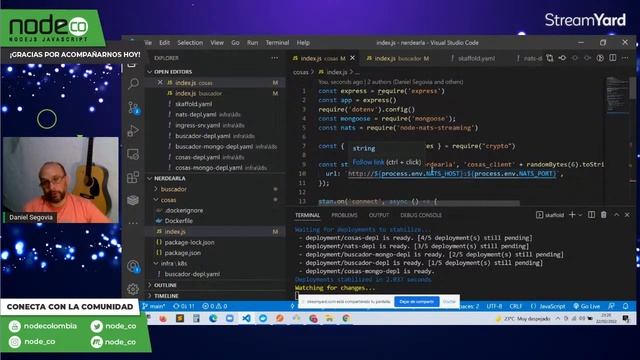Switch to the index.js buscador tab

pyautogui.click(x=398, y=58)
